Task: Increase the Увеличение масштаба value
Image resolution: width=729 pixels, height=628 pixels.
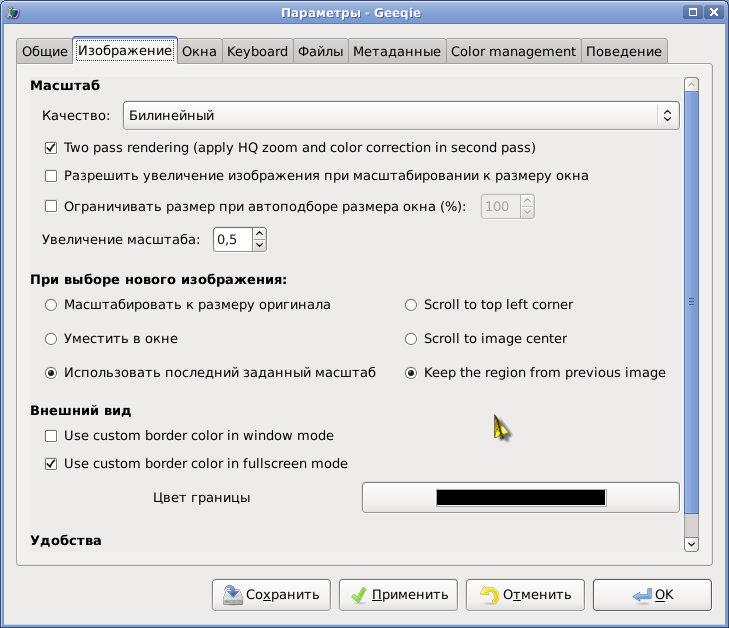Action: tap(259, 234)
